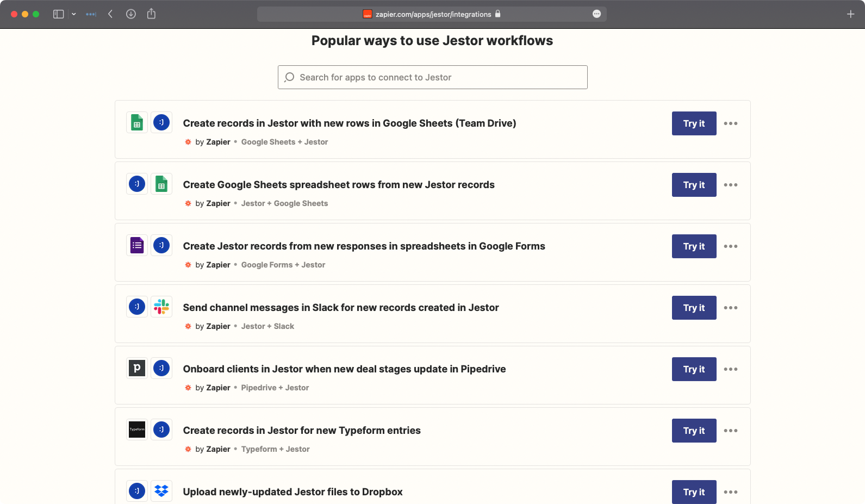Viewport: 865px width, 504px height.
Task: Toggle the Safari sidebar button
Action: pyautogui.click(x=58, y=14)
